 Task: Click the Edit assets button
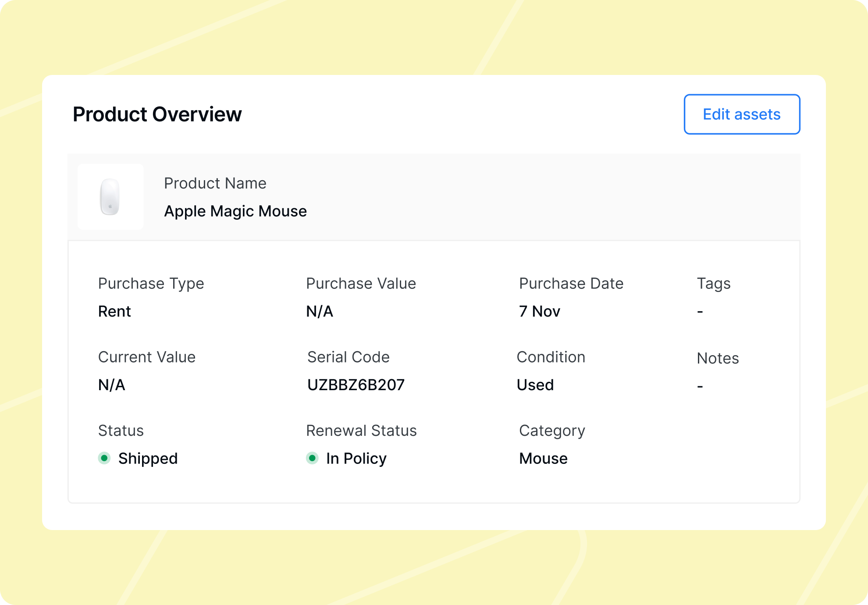click(742, 114)
